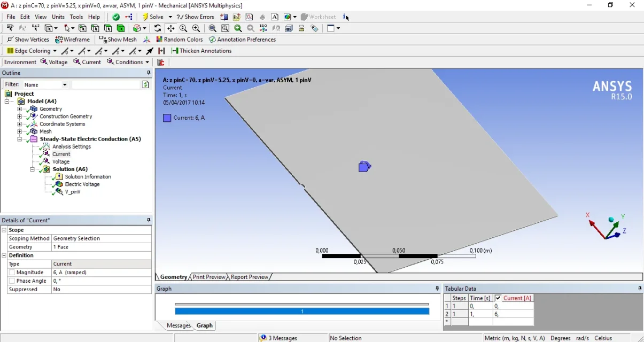Click the Voltage button in Environment toolbar
The image size is (644, 342).
click(54, 62)
